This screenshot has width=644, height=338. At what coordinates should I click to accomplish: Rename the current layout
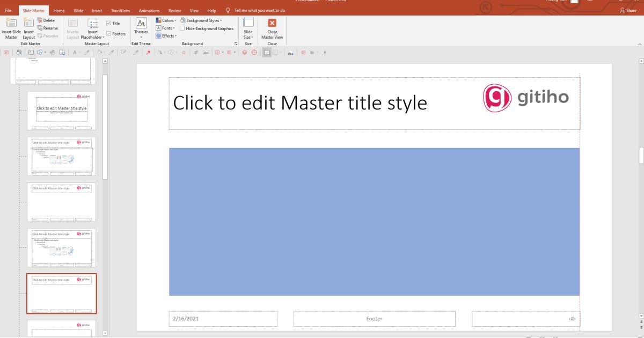coord(47,28)
